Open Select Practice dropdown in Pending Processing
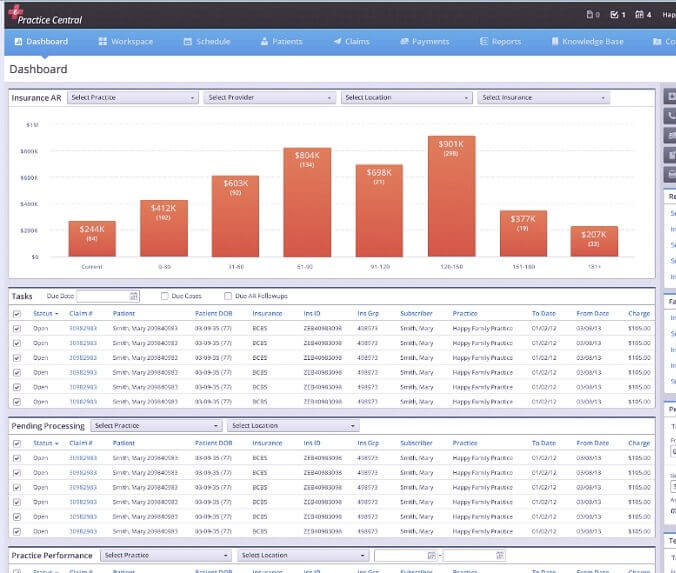Screen dimensions: 676x573 pos(156,426)
